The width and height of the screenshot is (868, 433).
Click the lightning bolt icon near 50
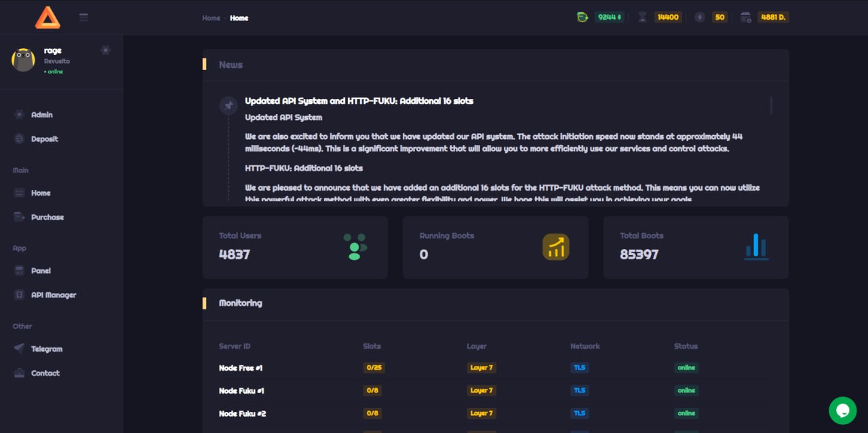[x=700, y=18]
